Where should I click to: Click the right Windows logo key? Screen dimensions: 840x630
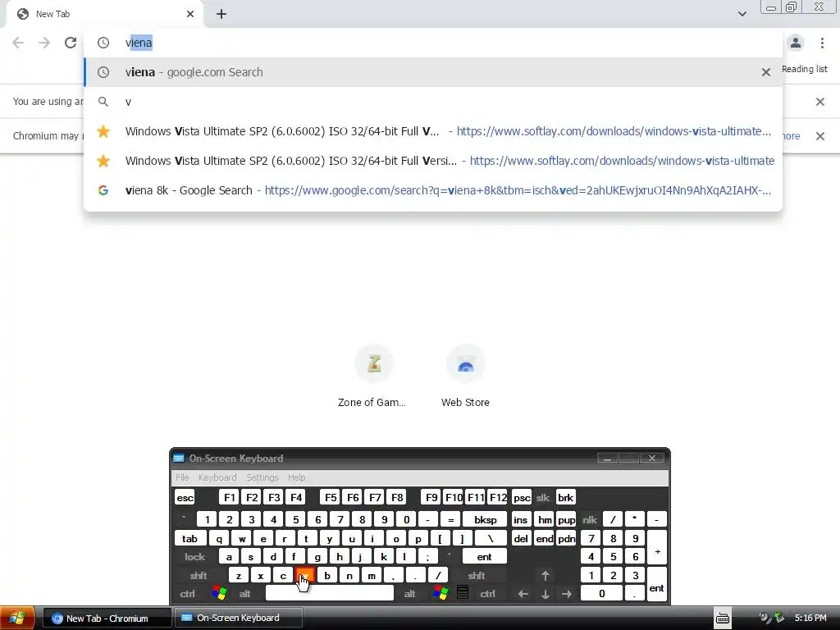click(441, 593)
